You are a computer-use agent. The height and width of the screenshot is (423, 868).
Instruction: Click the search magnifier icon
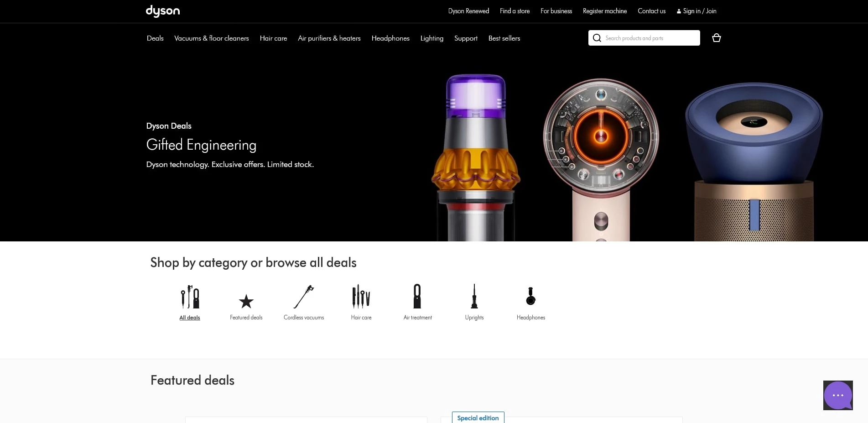pos(597,38)
